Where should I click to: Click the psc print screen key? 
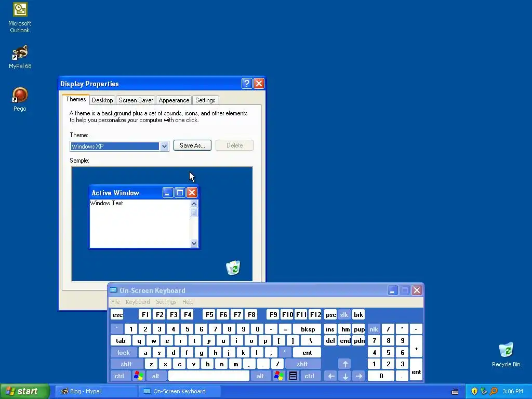pyautogui.click(x=330, y=314)
